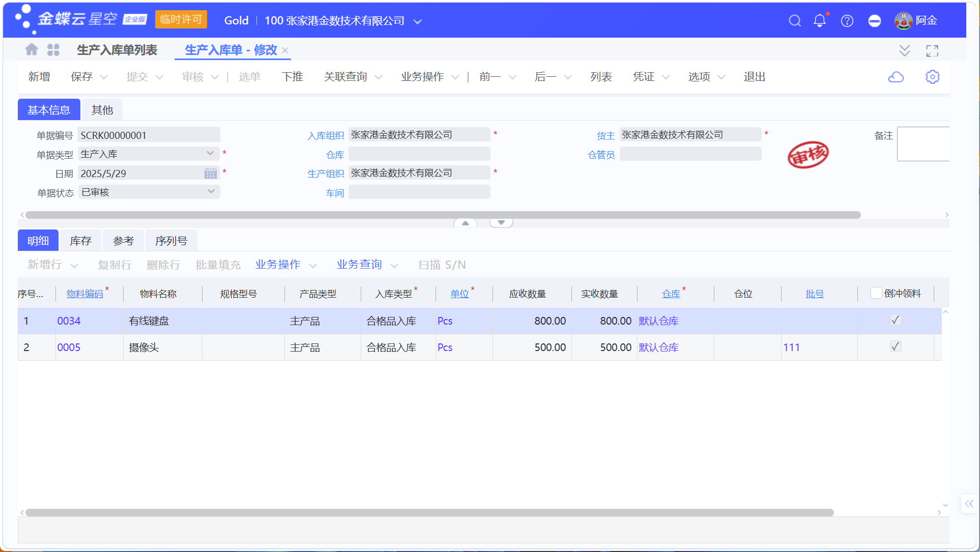Open the 单据状态 dropdown
This screenshot has height=552, width=980.
click(211, 192)
